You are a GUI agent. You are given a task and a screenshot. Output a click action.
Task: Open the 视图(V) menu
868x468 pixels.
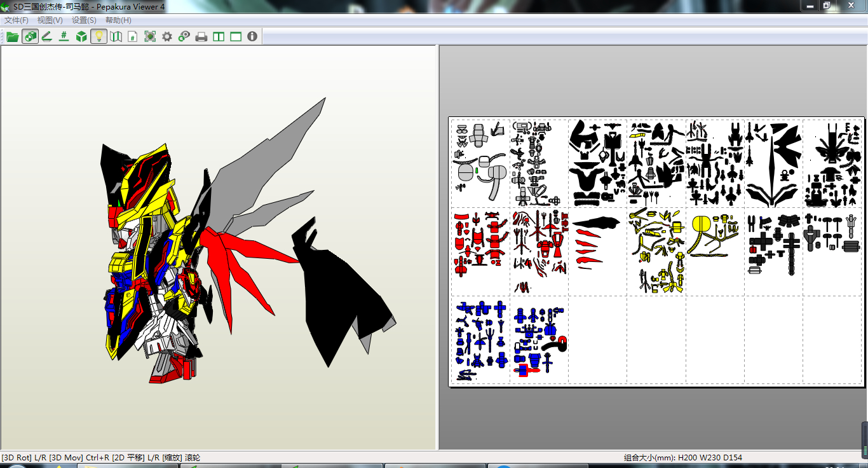coord(50,20)
